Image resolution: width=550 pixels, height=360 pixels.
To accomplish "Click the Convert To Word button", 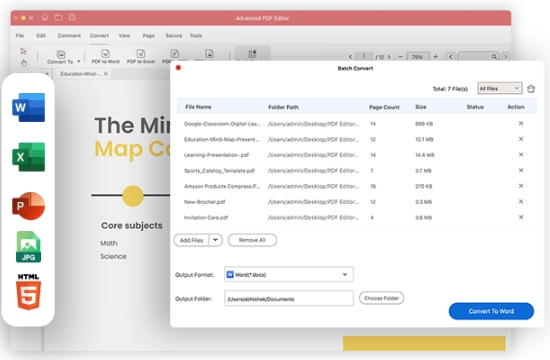I will tap(491, 311).
